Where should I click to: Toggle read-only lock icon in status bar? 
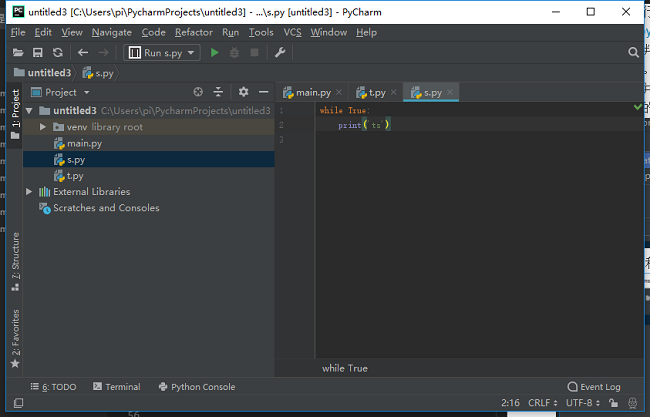pyautogui.click(x=614, y=402)
